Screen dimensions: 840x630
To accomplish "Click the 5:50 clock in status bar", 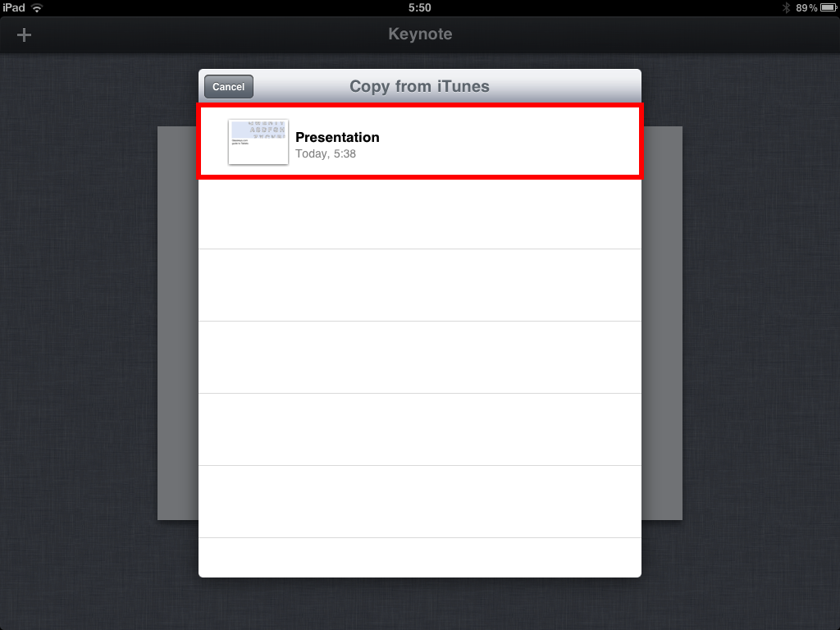I will (419, 7).
